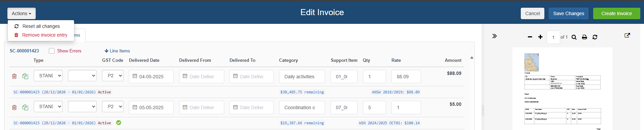Search within the invoice preview
644x130 pixels.
(574, 37)
